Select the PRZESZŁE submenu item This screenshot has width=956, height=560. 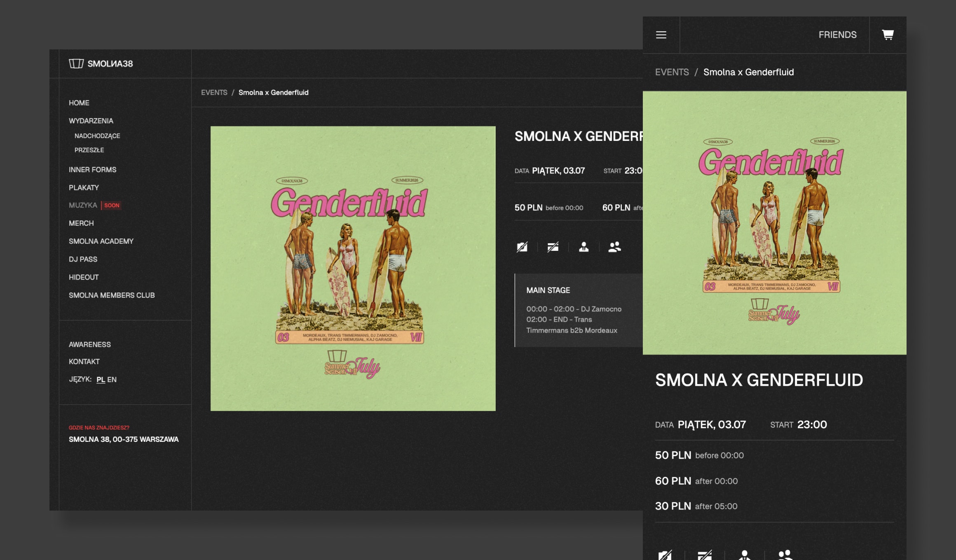click(89, 150)
